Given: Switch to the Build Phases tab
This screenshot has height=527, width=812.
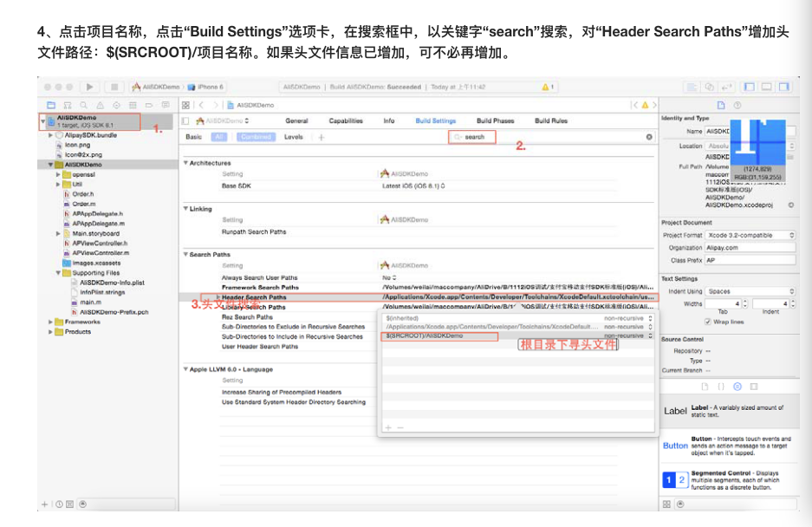Looking at the screenshot, I should pos(496,120).
